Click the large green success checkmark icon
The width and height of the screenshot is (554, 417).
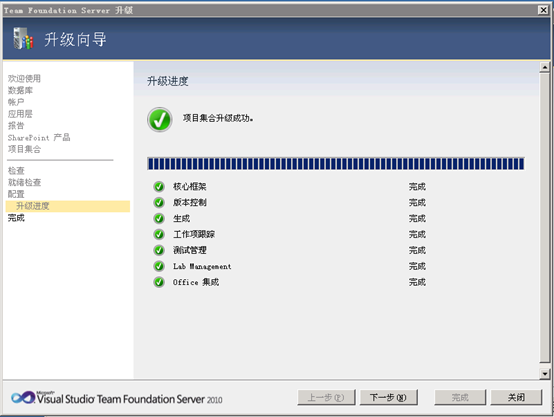tap(160, 119)
